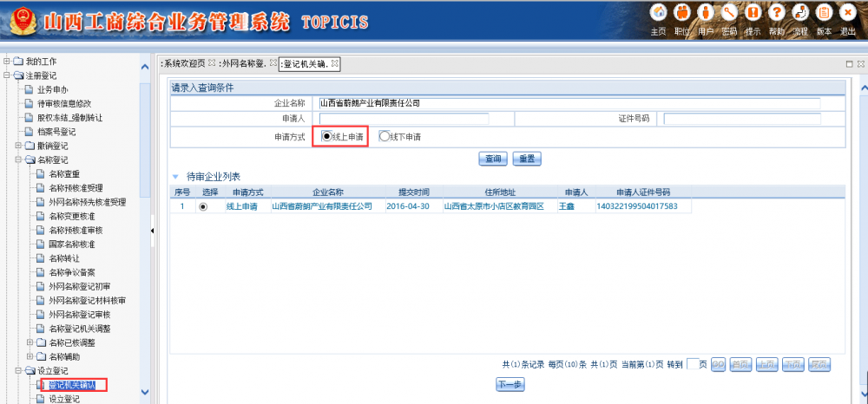This screenshot has height=404, width=868.
Task: Expand the 我的工作 tree node
Action: click(7, 62)
